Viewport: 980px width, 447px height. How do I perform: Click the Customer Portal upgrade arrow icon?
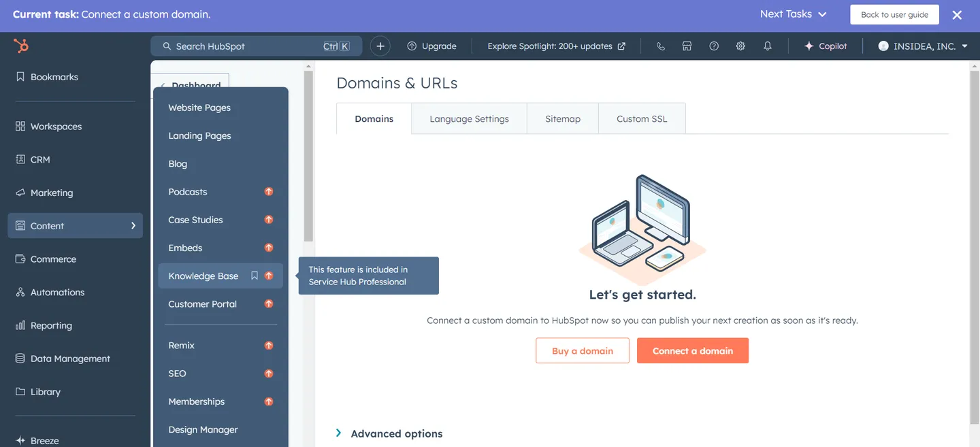click(269, 304)
